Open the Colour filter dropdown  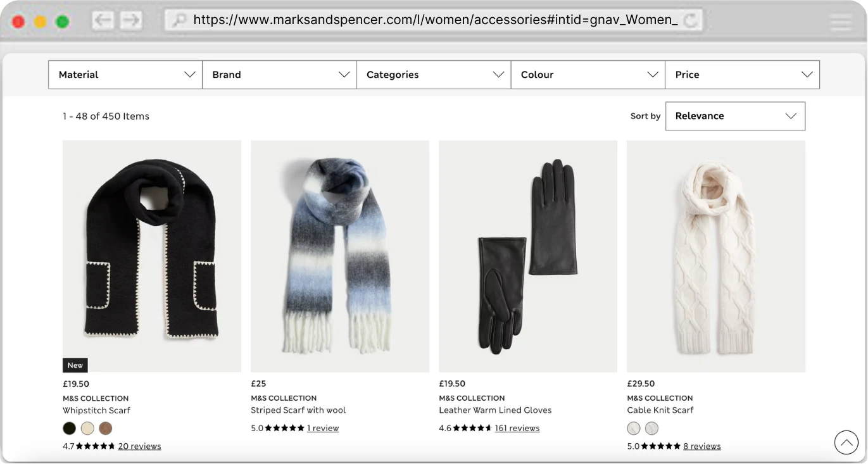588,75
